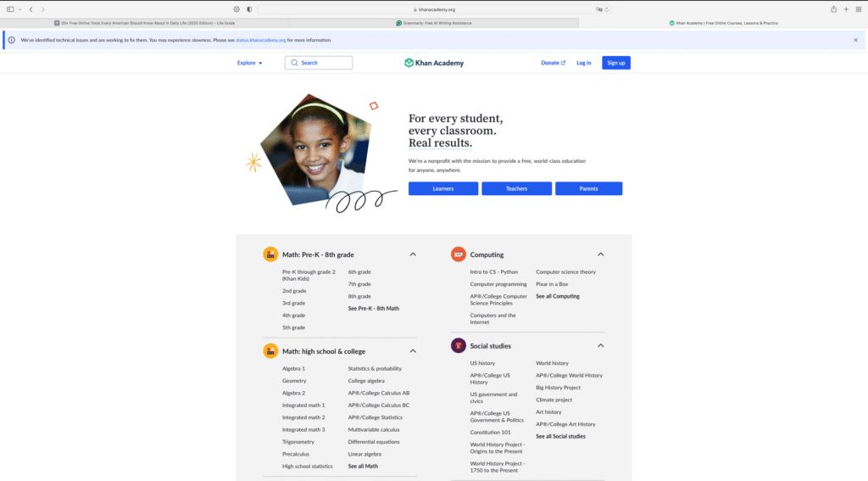Open the Trigonometry link
868x481 pixels.
(298, 442)
